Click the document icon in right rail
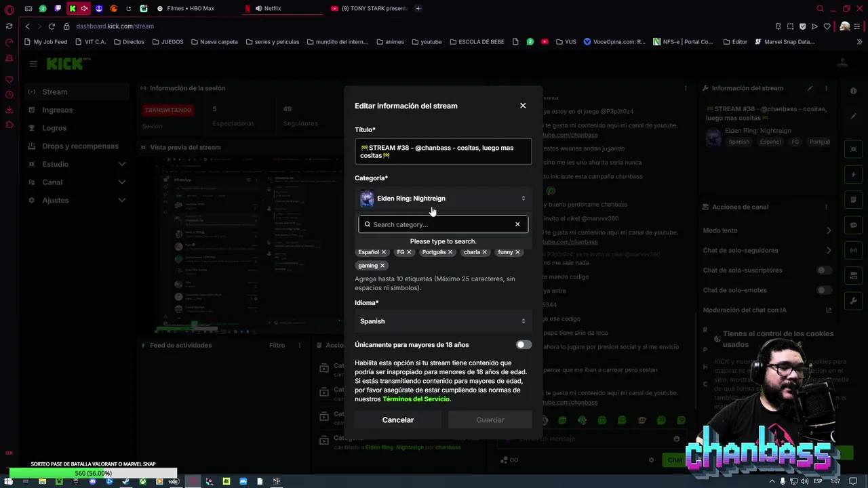Image resolution: width=868 pixels, height=488 pixels. coord(854,200)
